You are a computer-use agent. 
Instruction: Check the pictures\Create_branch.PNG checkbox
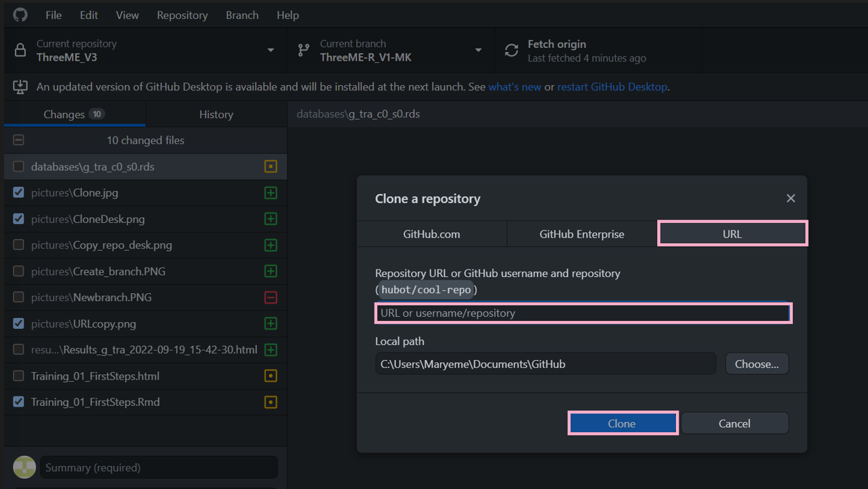point(18,272)
